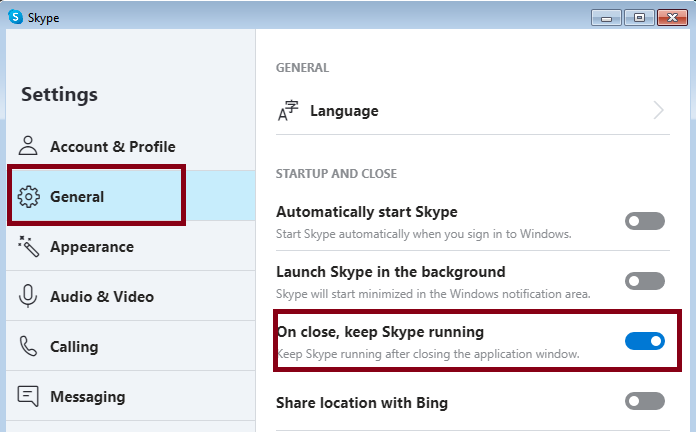Click the Language option label

tap(344, 111)
